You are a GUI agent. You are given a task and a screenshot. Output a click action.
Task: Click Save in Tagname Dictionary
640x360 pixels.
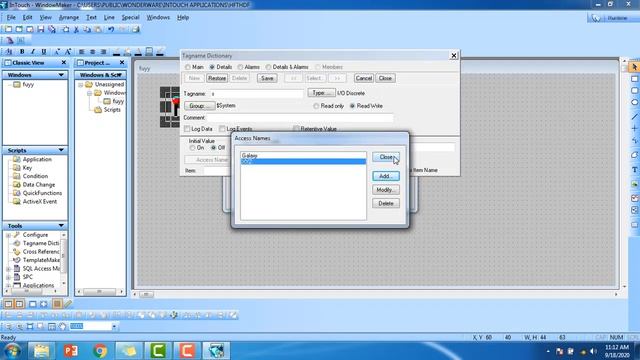(267, 78)
